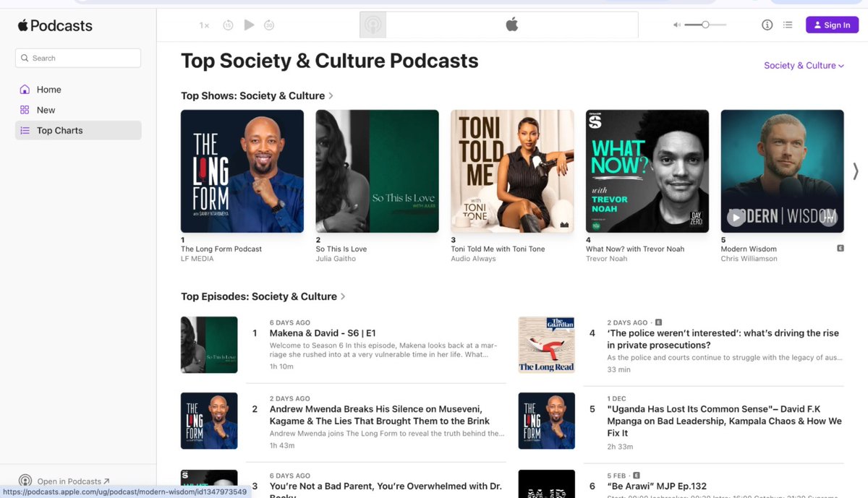Click The Guardian Long Read episode thumbnail
Image resolution: width=868 pixels, height=498 pixels.
coord(547,345)
